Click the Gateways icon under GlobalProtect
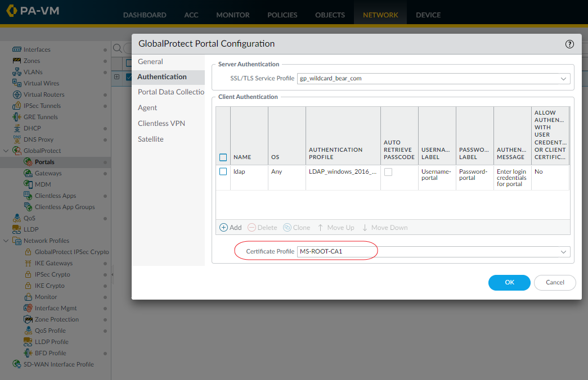 click(x=28, y=173)
